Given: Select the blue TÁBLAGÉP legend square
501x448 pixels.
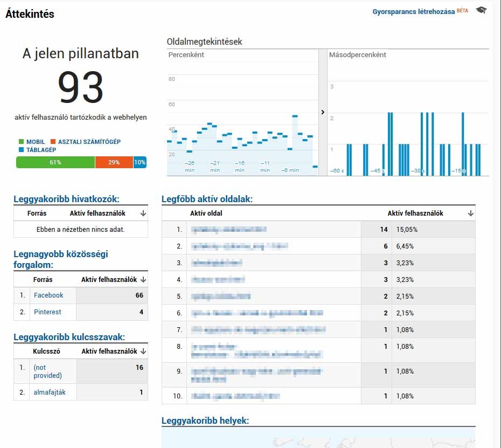Looking at the screenshot, I should (22, 150).
